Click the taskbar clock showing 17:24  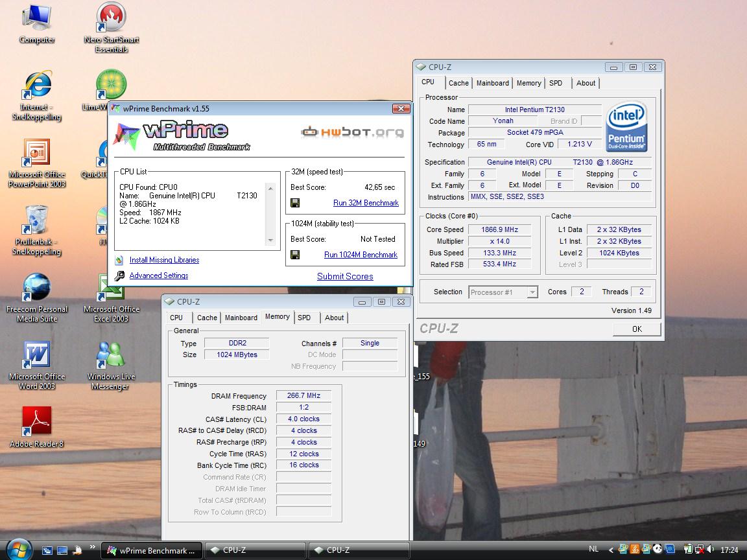tap(729, 550)
